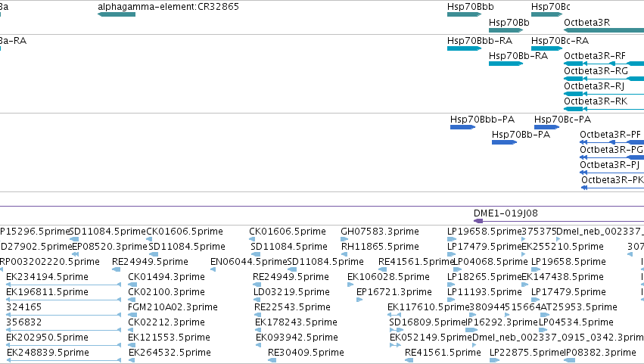Click the 324165 feature label
644x364 pixels.
(x=23, y=307)
